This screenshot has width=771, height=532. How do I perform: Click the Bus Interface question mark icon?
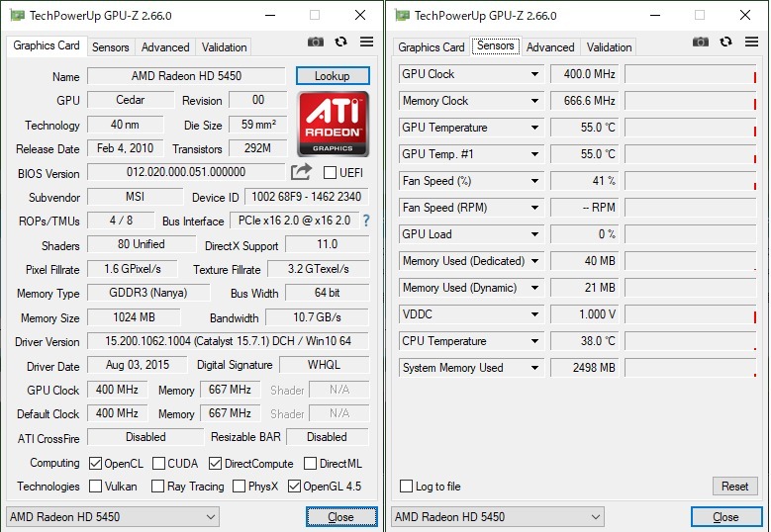coord(366,221)
